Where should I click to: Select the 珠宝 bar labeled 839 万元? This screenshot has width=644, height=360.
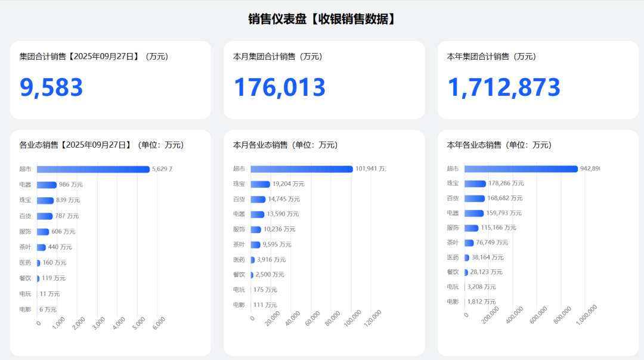click(x=45, y=200)
